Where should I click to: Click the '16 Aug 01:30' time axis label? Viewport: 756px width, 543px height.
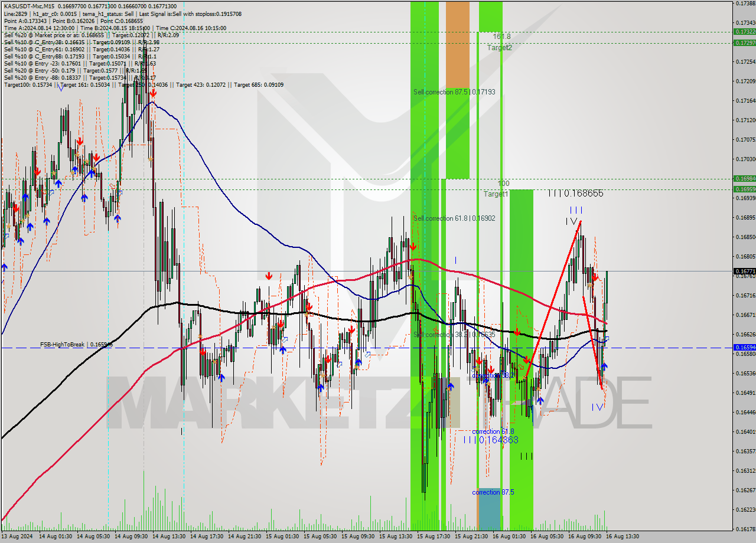509,537
